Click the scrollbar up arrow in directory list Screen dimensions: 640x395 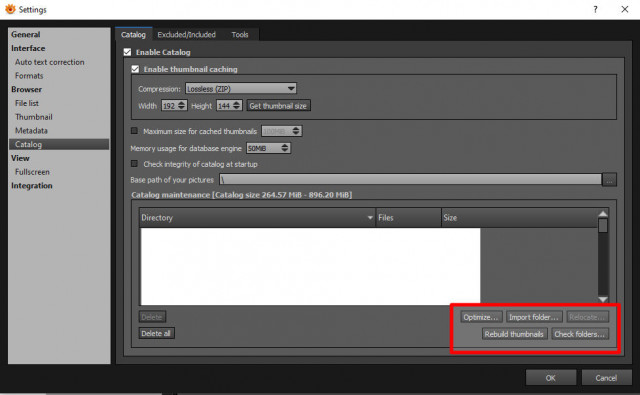tap(603, 214)
